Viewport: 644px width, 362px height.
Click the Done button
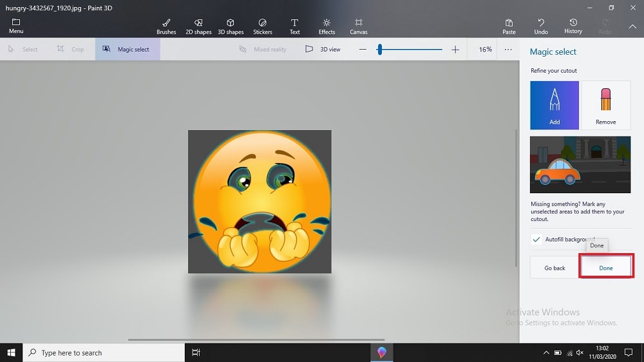(606, 268)
